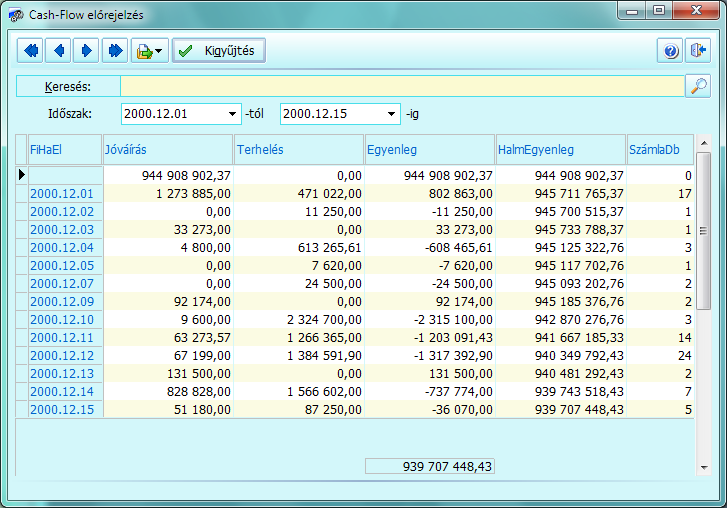
Task: Select date 2000.12.13 in the table
Action: [62, 374]
